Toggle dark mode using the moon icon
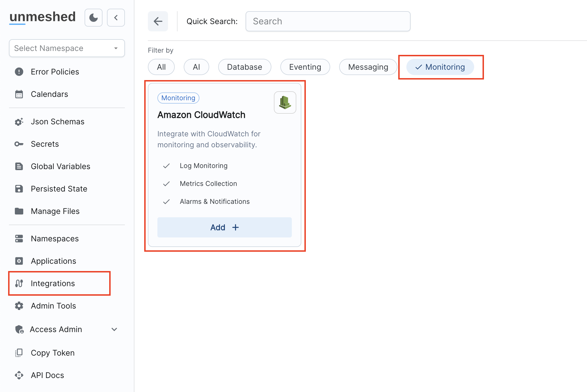 (x=93, y=17)
